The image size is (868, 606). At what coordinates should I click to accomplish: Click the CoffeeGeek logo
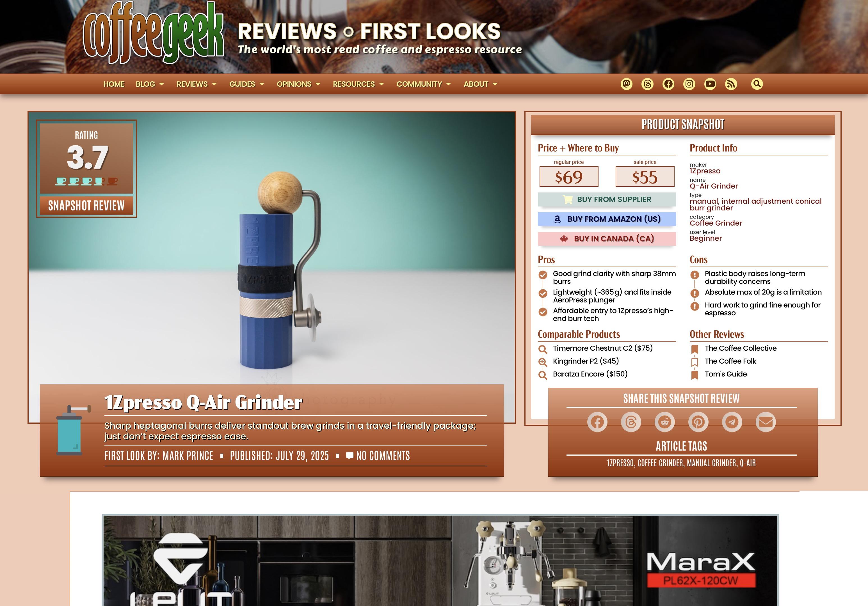tap(154, 33)
